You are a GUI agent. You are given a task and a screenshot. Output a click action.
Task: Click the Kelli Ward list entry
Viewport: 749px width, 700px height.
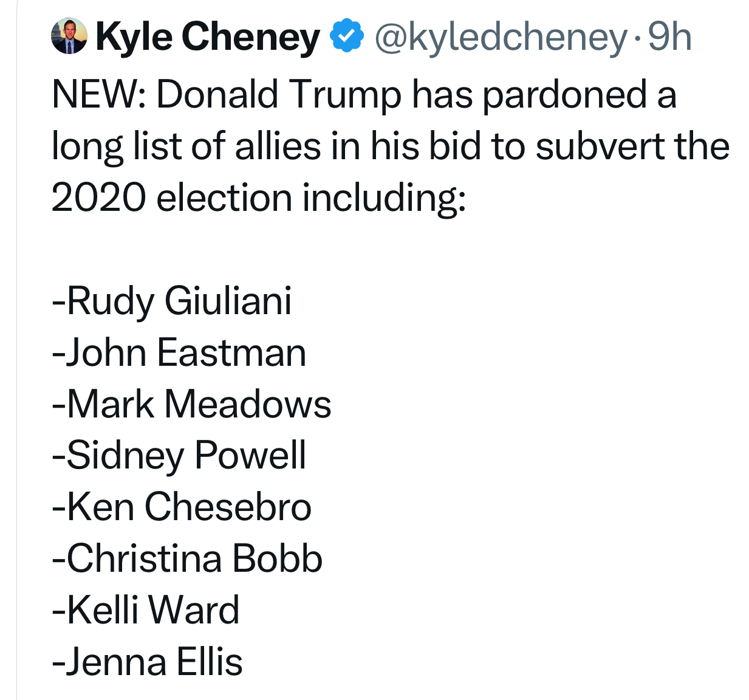[146, 609]
